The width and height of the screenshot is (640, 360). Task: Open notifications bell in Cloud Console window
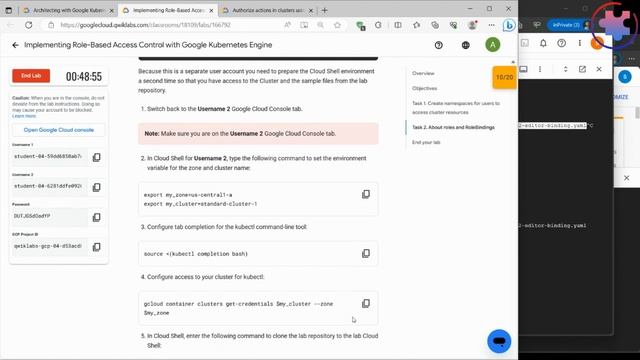point(543,43)
